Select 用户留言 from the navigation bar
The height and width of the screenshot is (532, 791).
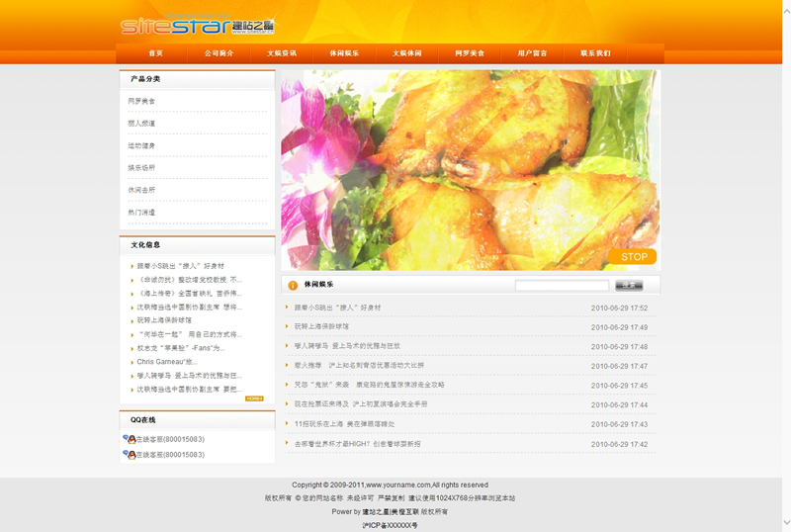(532, 53)
